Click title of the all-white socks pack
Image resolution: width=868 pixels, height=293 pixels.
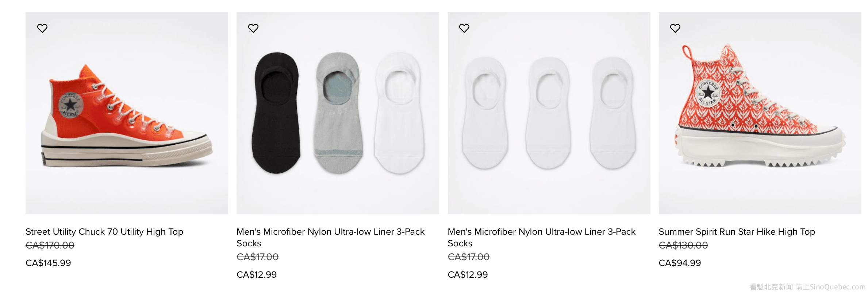[541, 237]
